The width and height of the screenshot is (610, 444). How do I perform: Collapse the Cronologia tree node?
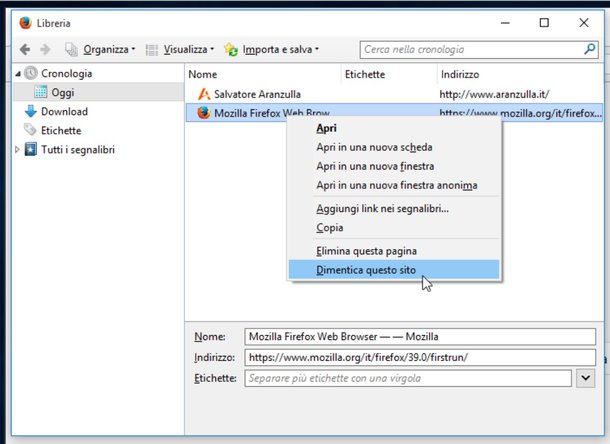(x=18, y=74)
